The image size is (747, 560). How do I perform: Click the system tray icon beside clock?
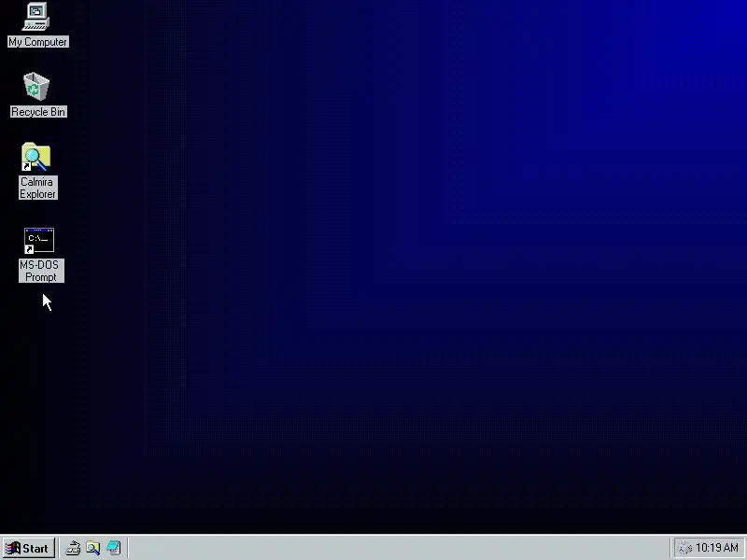click(x=685, y=549)
